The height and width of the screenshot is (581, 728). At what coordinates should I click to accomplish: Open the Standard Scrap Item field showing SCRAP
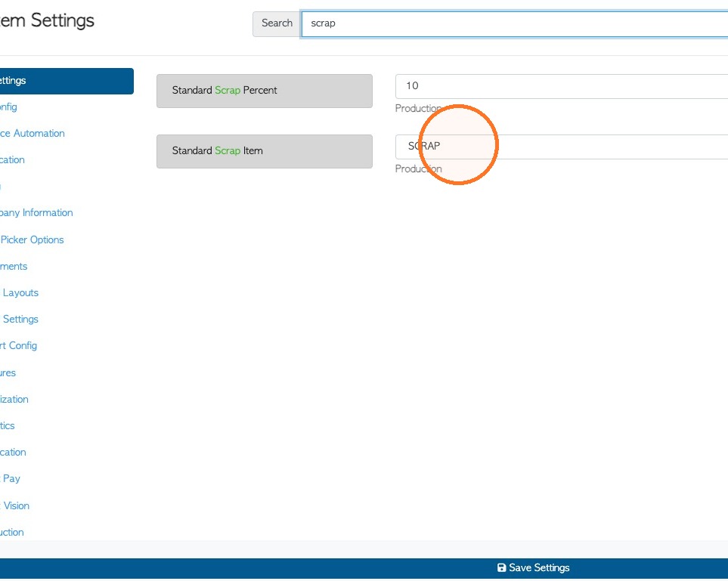562,147
